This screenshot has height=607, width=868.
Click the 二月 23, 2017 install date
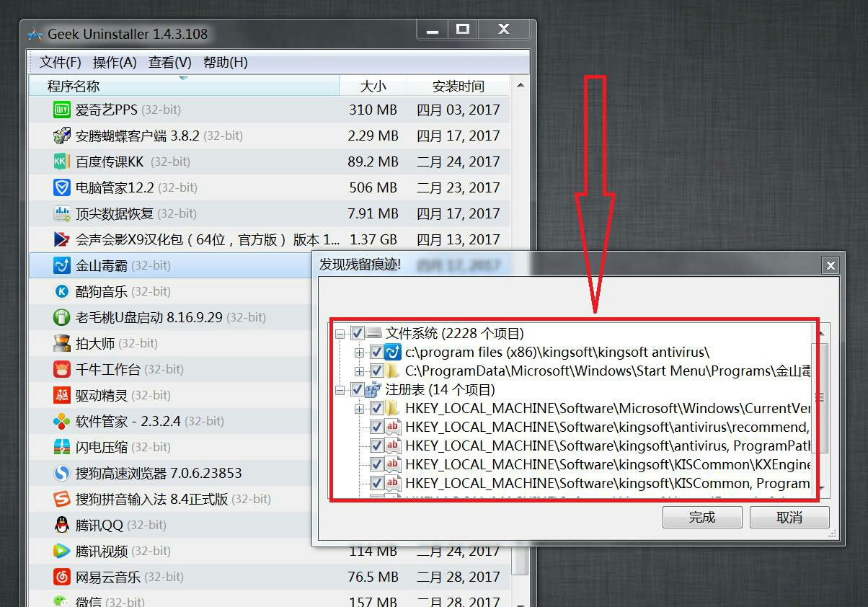pos(458,187)
